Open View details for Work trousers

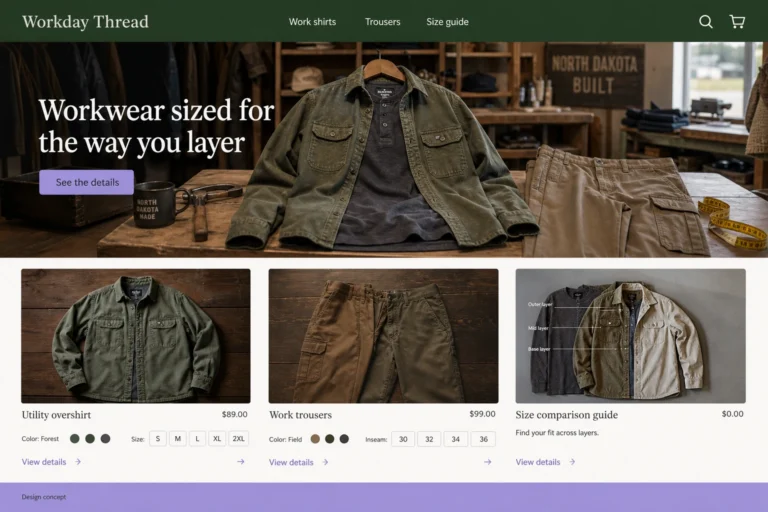[298, 462]
